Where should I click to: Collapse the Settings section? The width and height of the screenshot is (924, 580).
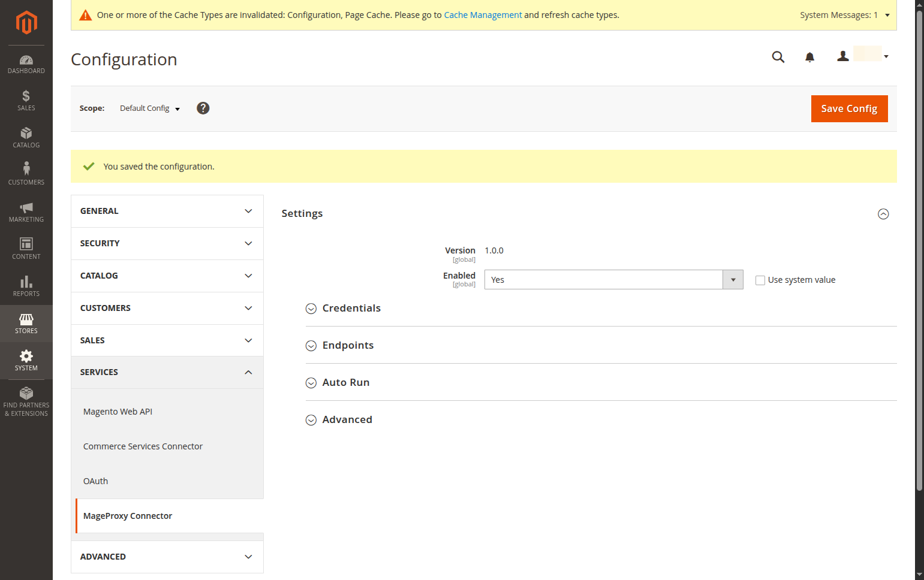(883, 214)
